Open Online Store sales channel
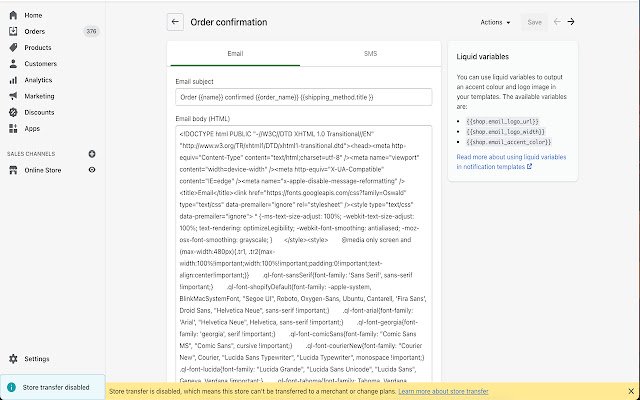Image resolution: width=640 pixels, height=400 pixels. 43,170
